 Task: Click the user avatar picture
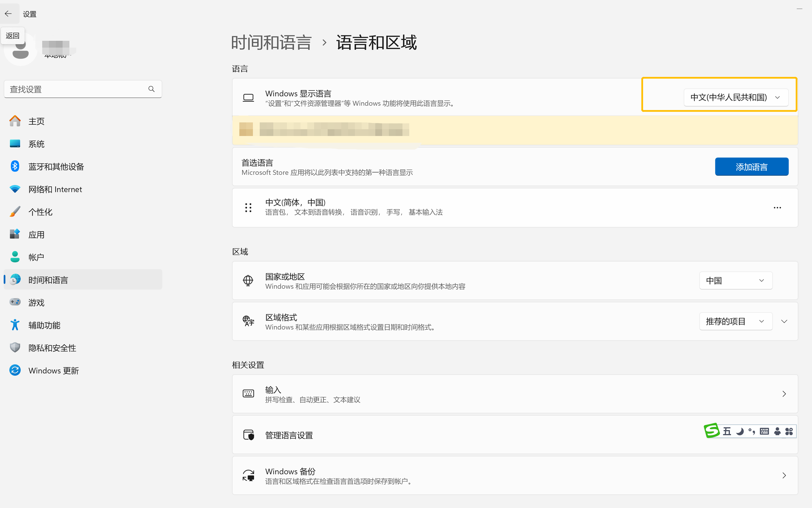pyautogui.click(x=20, y=49)
